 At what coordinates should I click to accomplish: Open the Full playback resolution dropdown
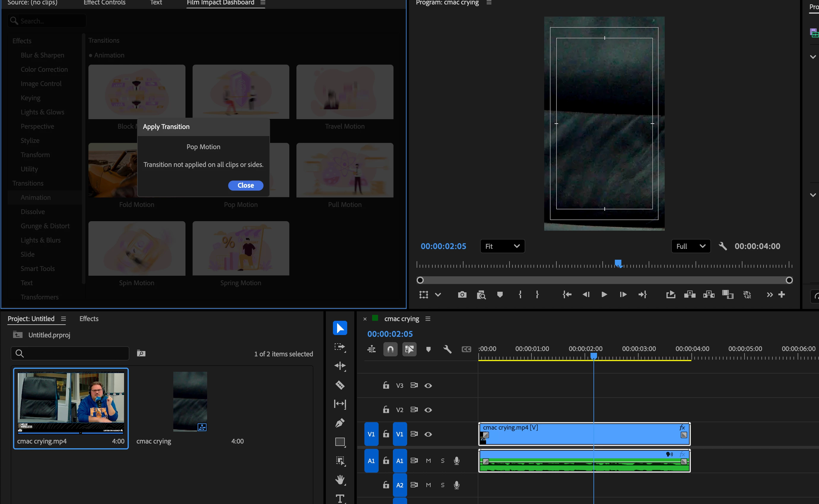[x=691, y=246]
